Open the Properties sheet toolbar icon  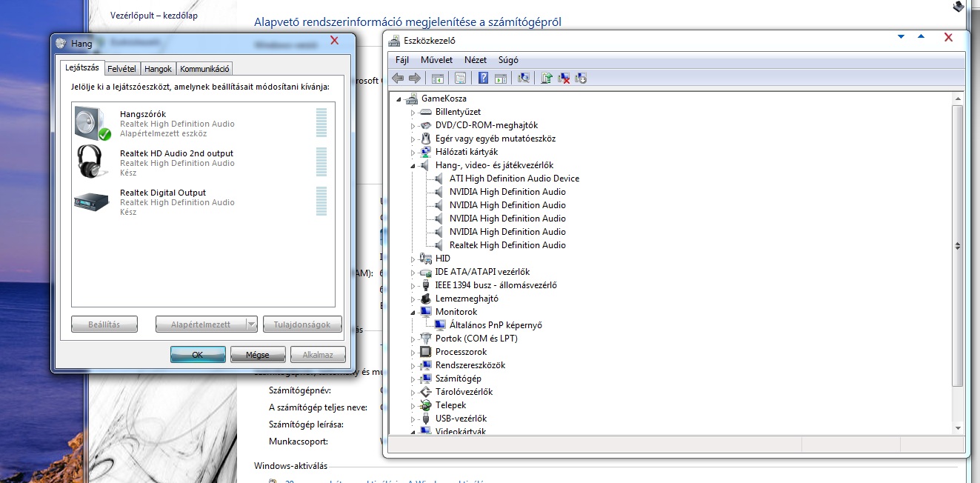tap(460, 78)
